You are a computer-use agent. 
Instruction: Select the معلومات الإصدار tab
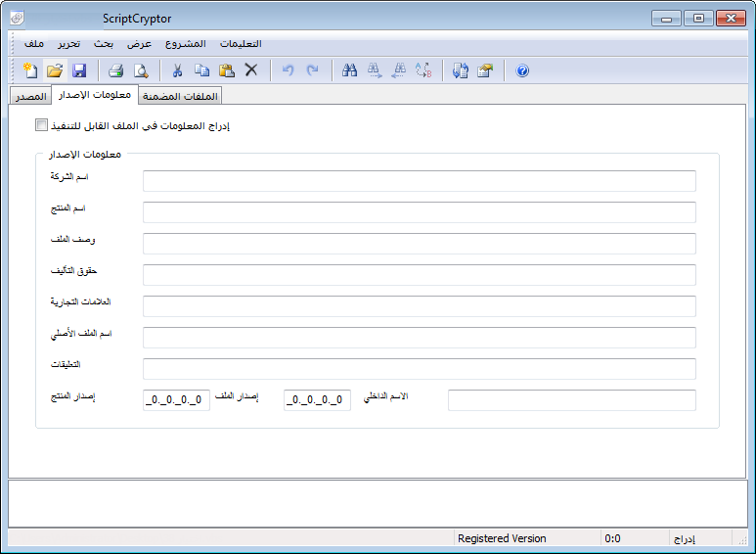(x=95, y=95)
